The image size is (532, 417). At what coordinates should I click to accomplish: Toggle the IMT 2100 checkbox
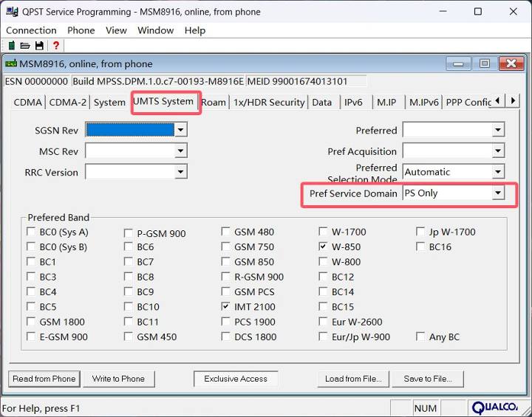point(226,306)
